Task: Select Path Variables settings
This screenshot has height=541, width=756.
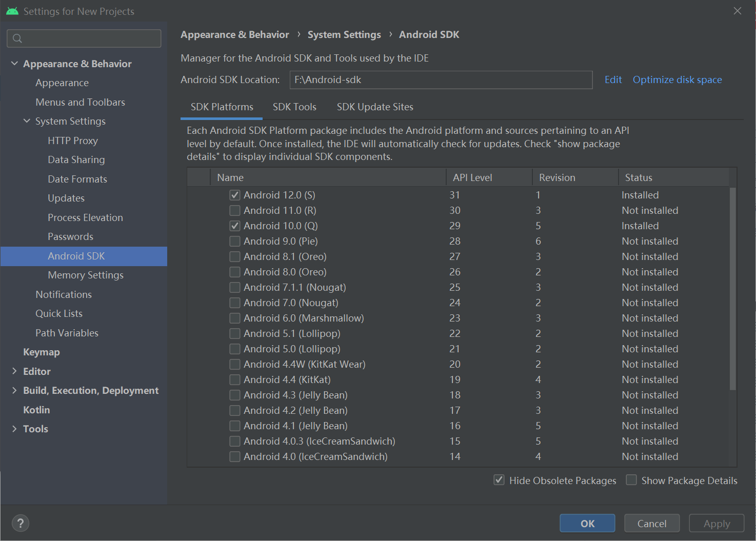Action: pyautogui.click(x=67, y=333)
